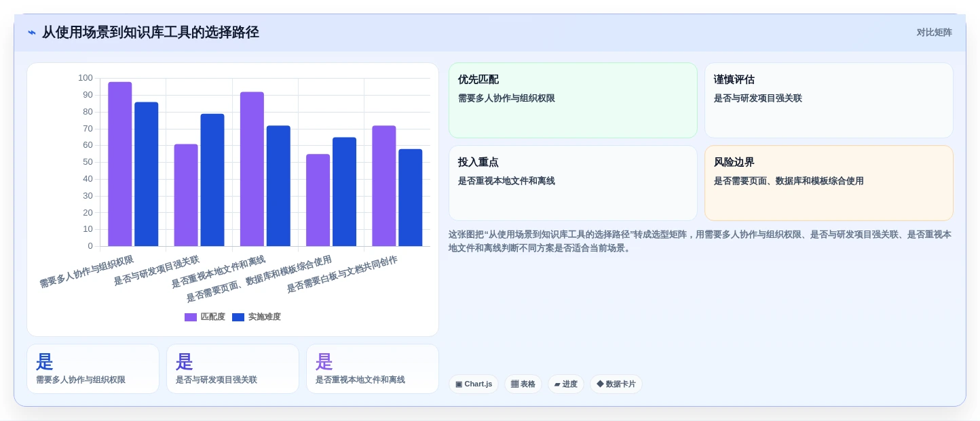
Task: Click subtitle 需要多人协作与组织权限 in 优先匹配
Action: coord(506,98)
